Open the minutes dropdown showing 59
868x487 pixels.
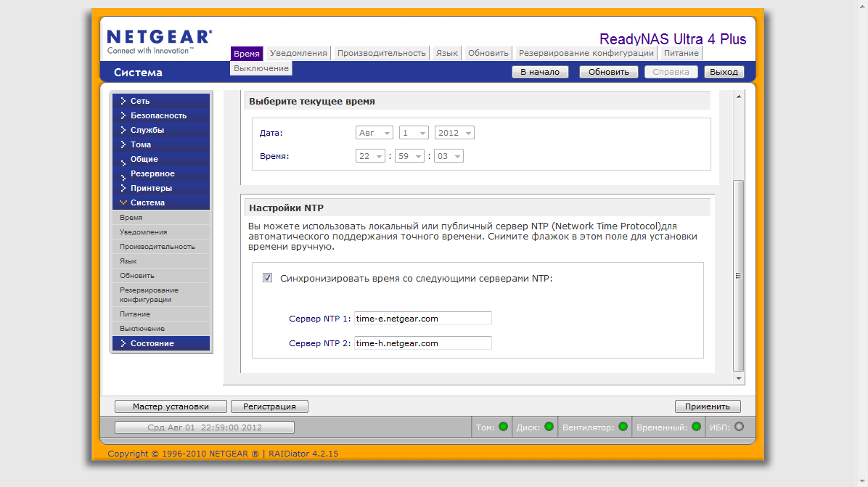pyautogui.click(x=409, y=156)
